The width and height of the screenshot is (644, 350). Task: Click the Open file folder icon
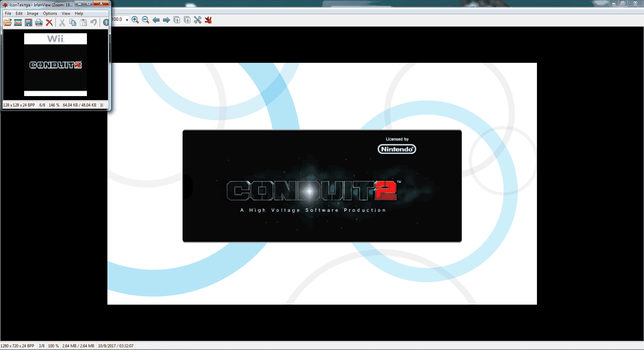pos(8,23)
